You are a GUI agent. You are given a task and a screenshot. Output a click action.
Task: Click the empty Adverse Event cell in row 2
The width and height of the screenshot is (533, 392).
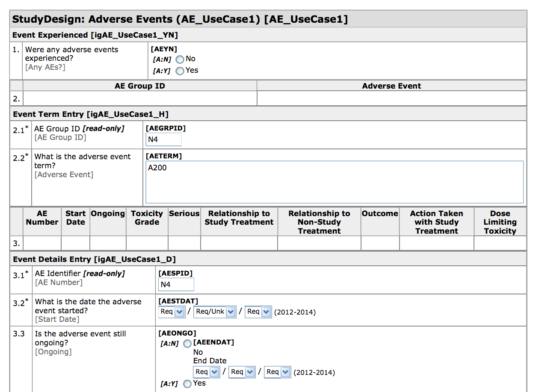pyautogui.click(x=391, y=98)
